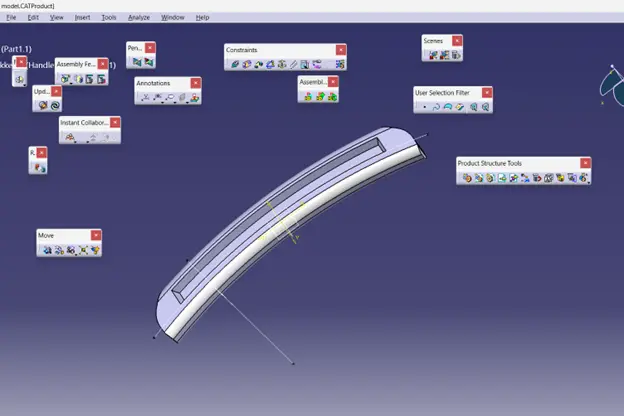The image size is (624, 416).
Task: Click the last icon in Annotations toolbar
Action: [x=194, y=98]
